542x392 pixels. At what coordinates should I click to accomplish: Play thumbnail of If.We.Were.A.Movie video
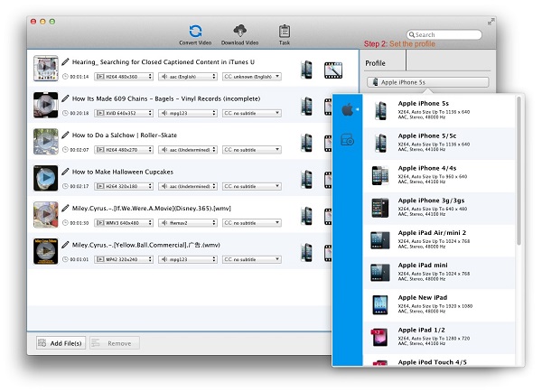[46, 215]
